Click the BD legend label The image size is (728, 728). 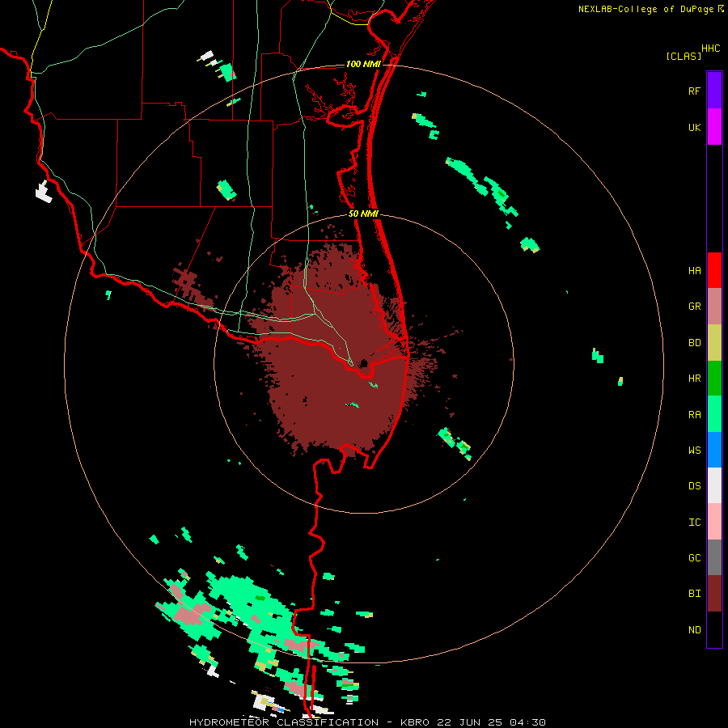coord(694,343)
